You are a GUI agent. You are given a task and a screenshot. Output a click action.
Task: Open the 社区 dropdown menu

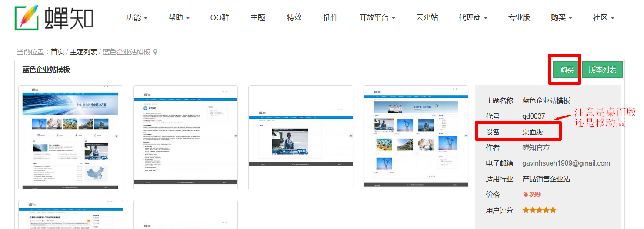coord(603,18)
